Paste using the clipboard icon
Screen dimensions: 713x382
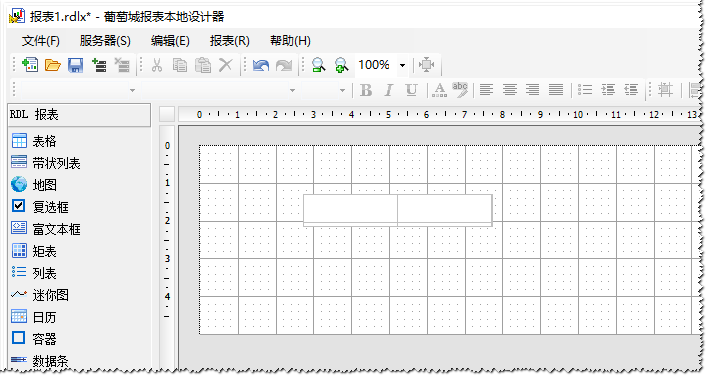[203, 65]
